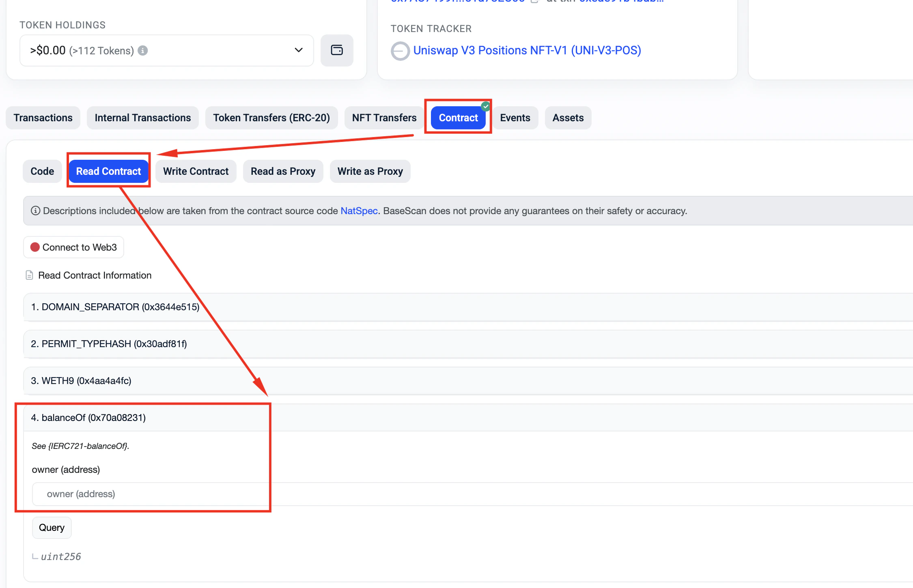Toggle the Write as Proxy mode
This screenshot has width=913, height=588.
coord(370,171)
